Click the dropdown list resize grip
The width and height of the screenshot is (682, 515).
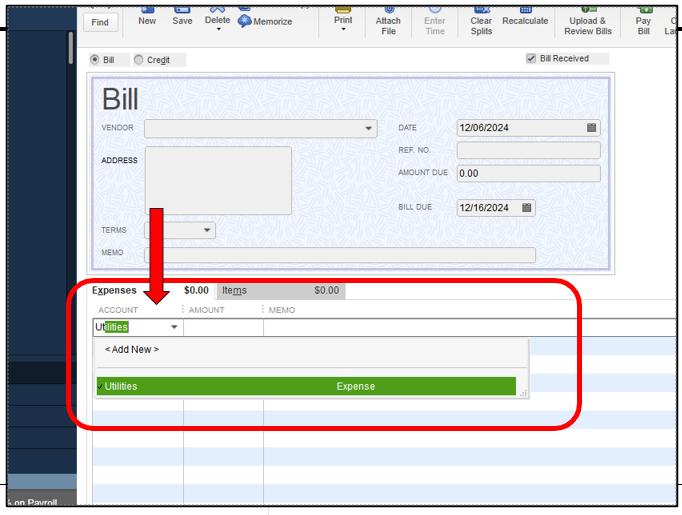click(x=523, y=393)
